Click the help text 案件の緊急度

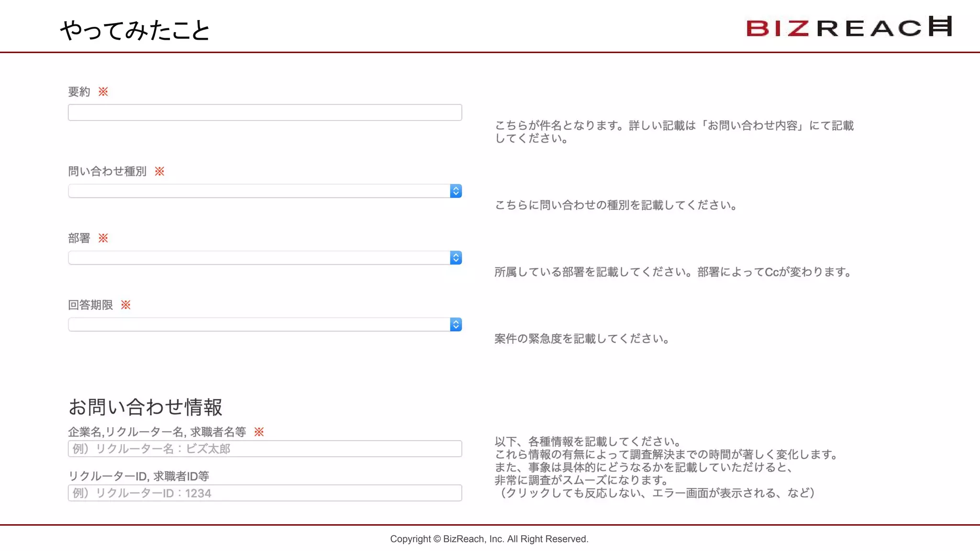[582, 339]
